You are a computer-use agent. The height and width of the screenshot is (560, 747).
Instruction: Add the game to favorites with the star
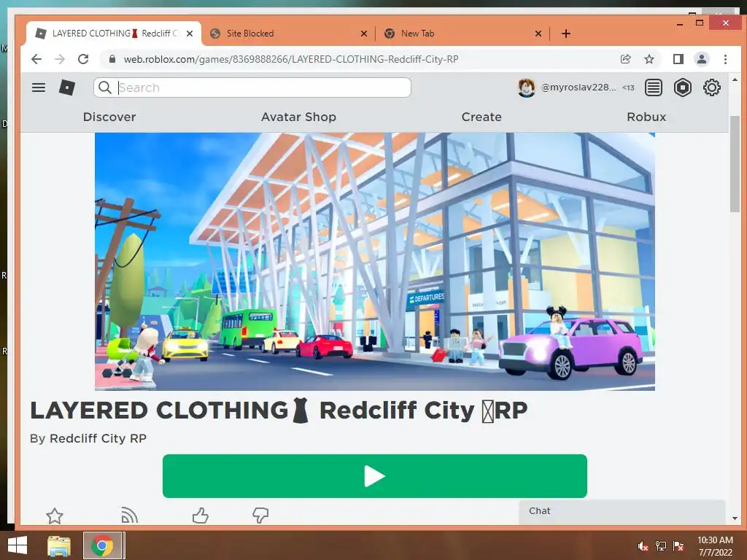tap(54, 516)
